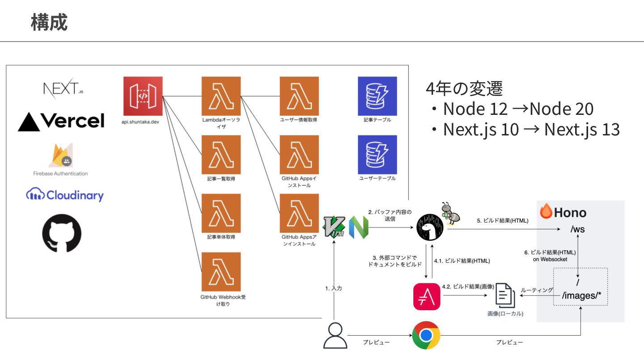Click the ルーティング label

[x=537, y=290]
